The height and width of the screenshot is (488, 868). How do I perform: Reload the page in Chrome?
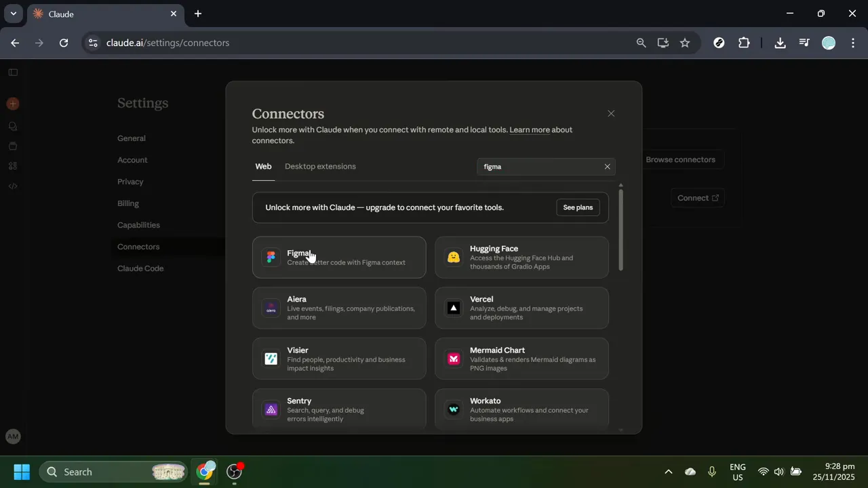click(x=64, y=43)
